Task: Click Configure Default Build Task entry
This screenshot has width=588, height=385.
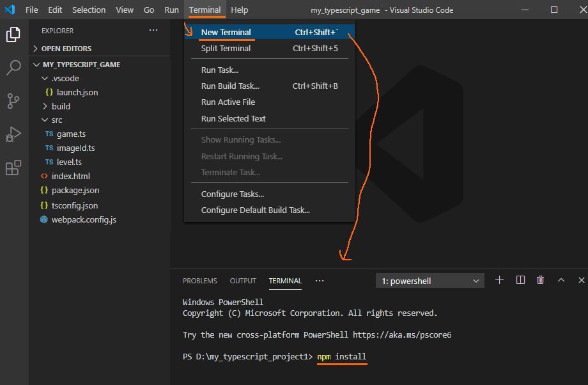Action: coord(255,210)
